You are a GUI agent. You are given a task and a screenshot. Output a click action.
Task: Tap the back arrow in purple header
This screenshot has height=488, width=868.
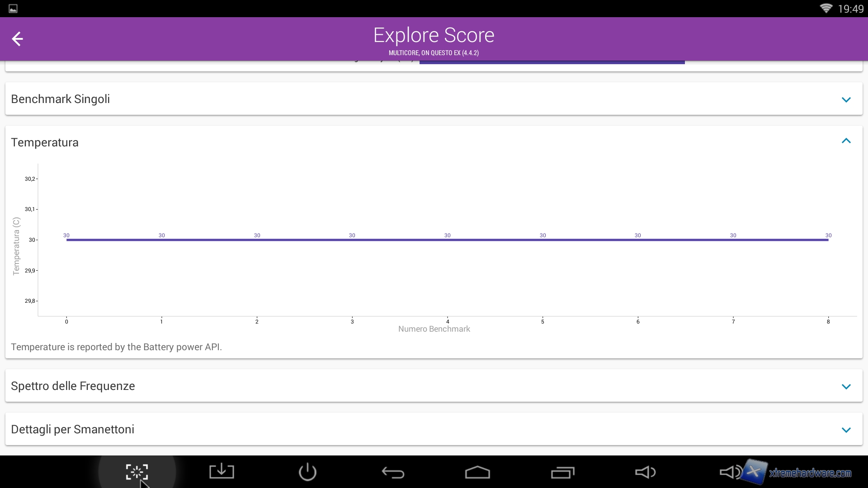coord(17,39)
